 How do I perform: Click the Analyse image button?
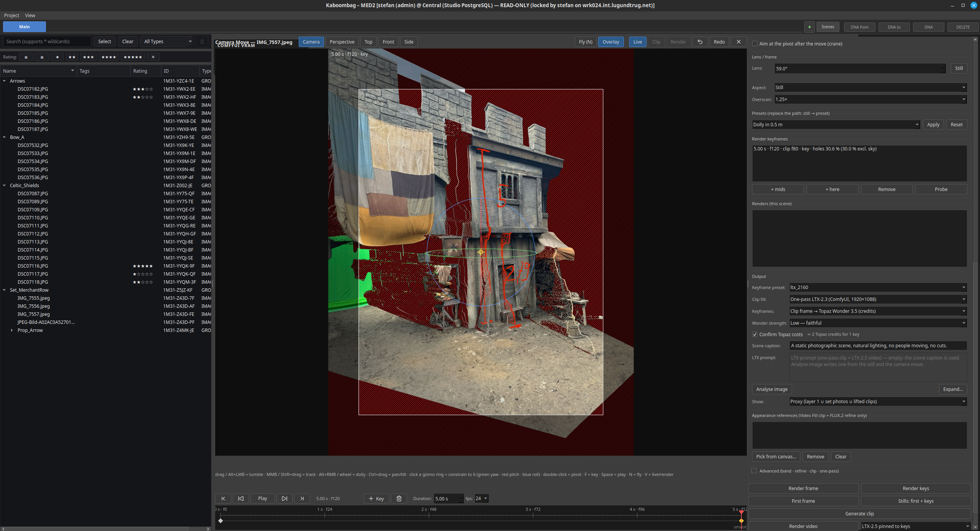pyautogui.click(x=772, y=389)
